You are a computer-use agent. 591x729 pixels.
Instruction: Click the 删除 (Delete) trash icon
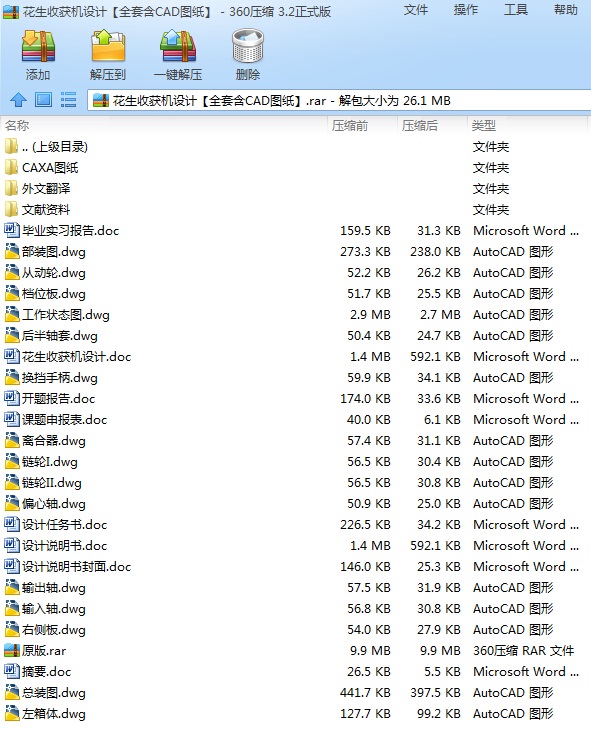coord(248,46)
